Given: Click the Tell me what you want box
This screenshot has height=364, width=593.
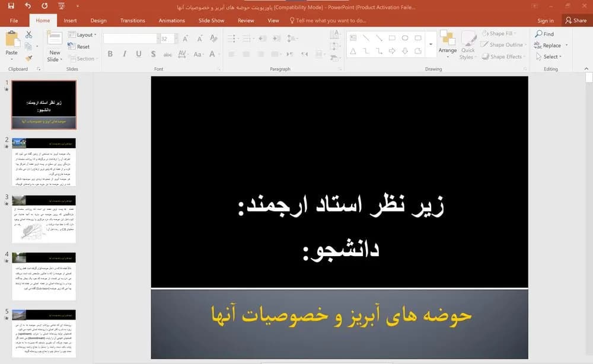Looking at the screenshot, I should 327,20.
